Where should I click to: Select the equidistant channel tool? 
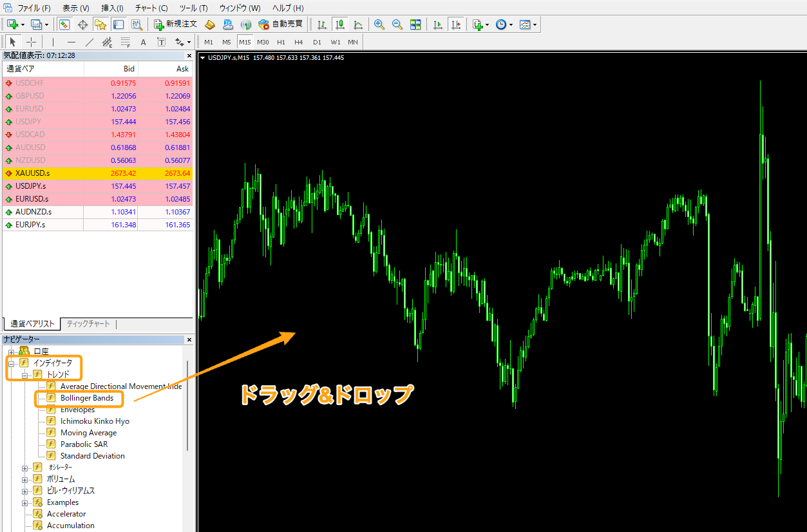[x=108, y=42]
